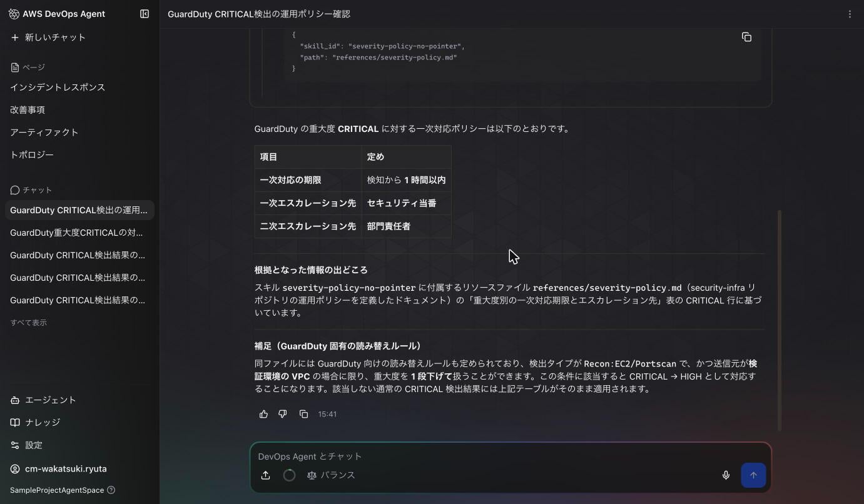The image size is (864, 504).
Task: Click the 15:41 message timestamp
Action: [327, 414]
